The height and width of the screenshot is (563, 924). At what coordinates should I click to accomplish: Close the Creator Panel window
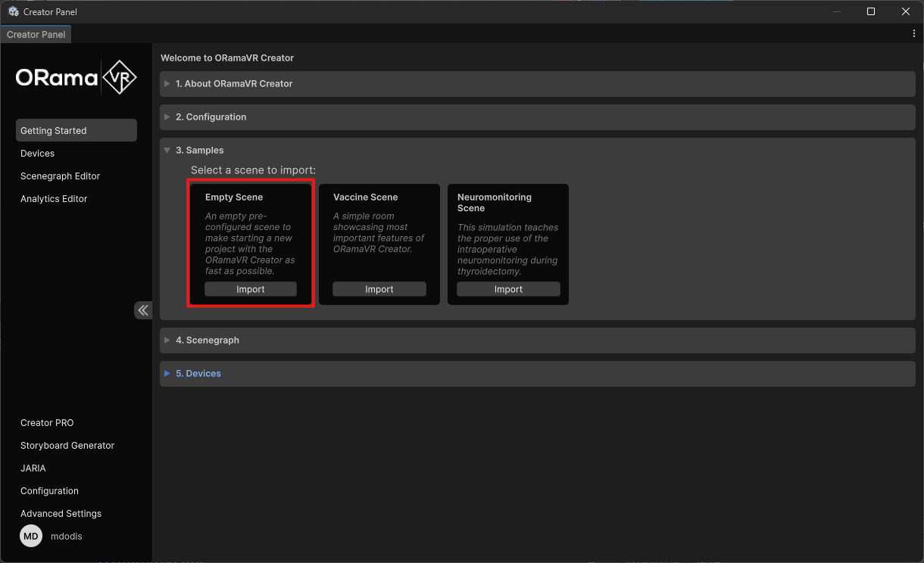[x=906, y=11]
